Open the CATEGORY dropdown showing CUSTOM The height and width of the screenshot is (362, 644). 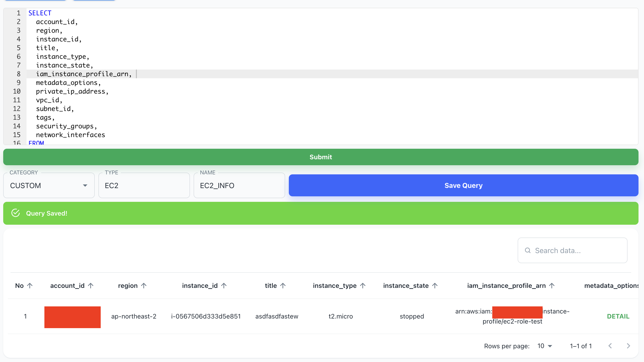click(x=49, y=186)
